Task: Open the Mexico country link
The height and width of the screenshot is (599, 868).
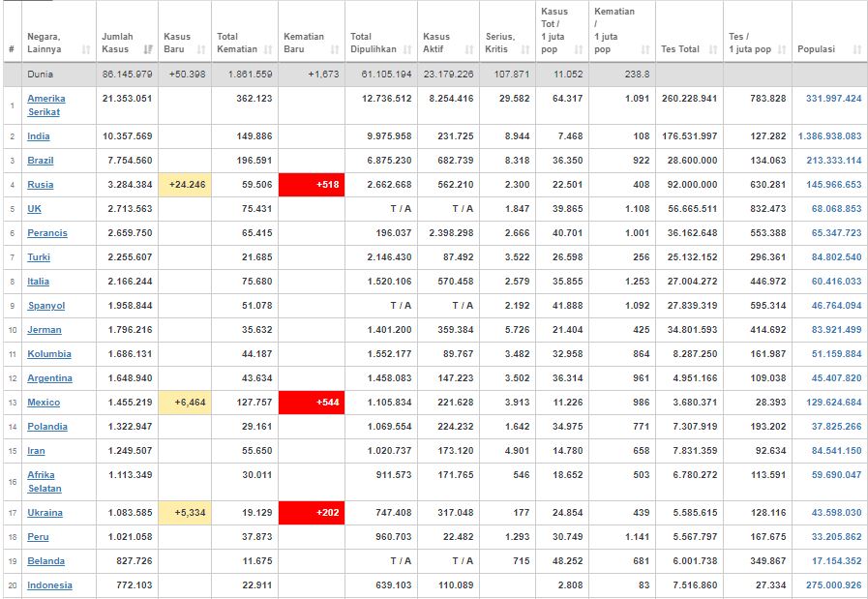Action: click(44, 403)
